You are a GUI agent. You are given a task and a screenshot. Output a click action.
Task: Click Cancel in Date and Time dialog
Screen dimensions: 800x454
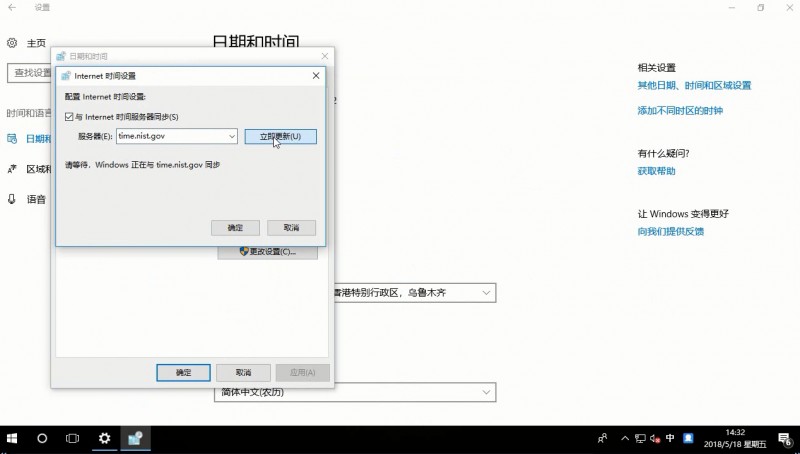click(x=243, y=372)
